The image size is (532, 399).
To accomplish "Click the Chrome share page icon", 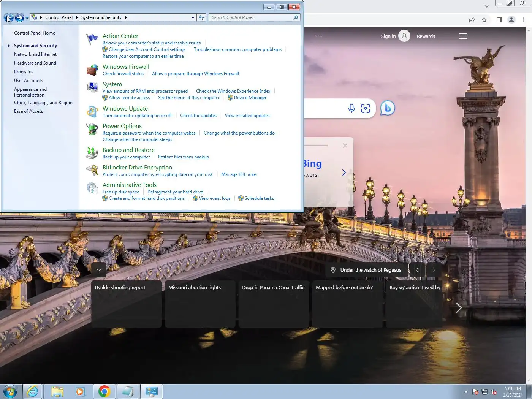I will pos(472,20).
